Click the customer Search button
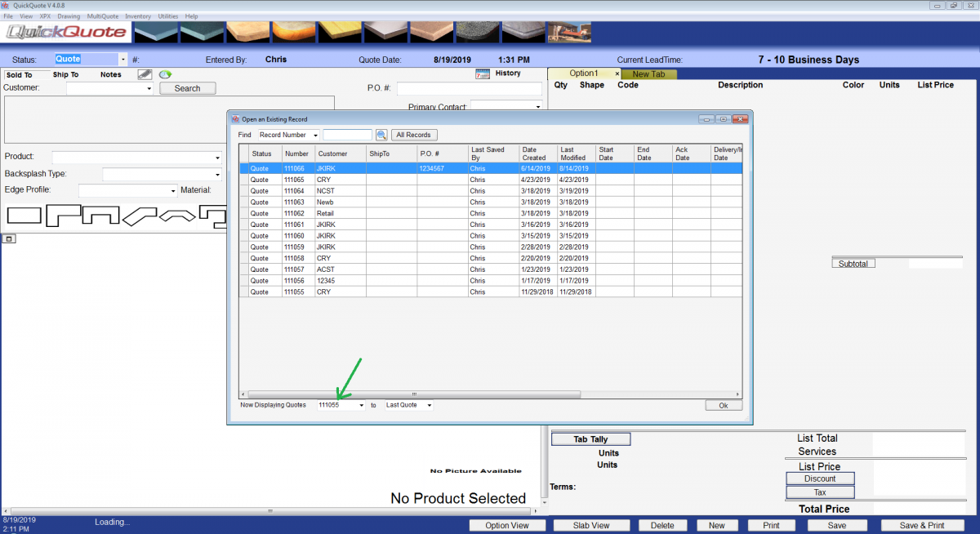 click(188, 88)
